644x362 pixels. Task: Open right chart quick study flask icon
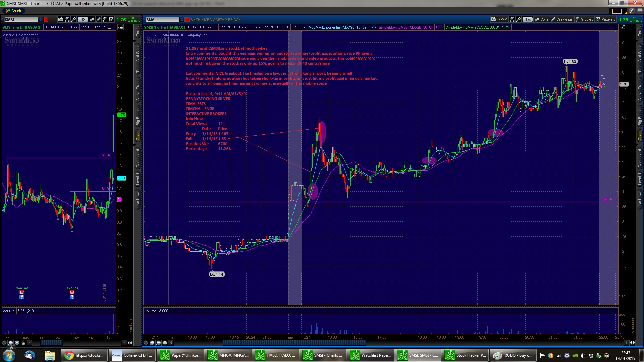512,19
